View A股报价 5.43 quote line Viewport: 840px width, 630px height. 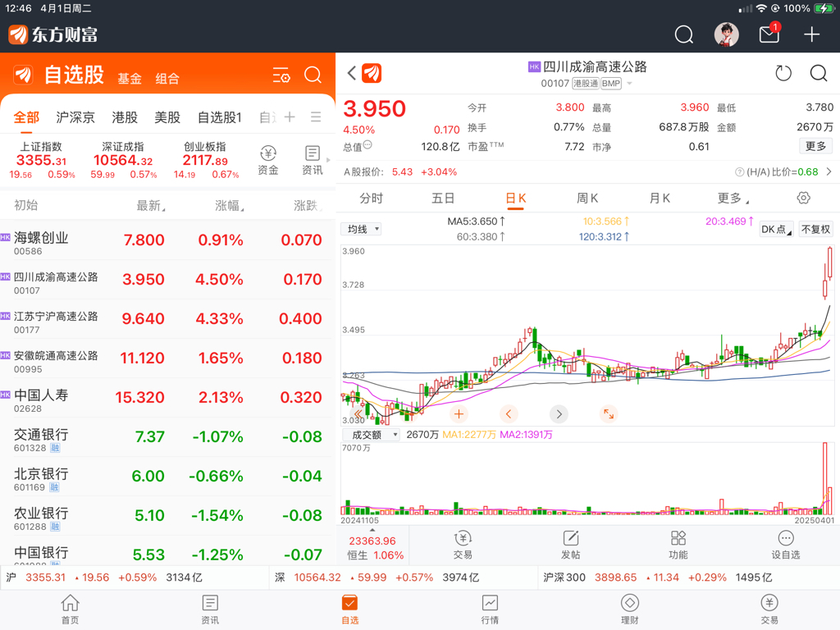tap(400, 172)
